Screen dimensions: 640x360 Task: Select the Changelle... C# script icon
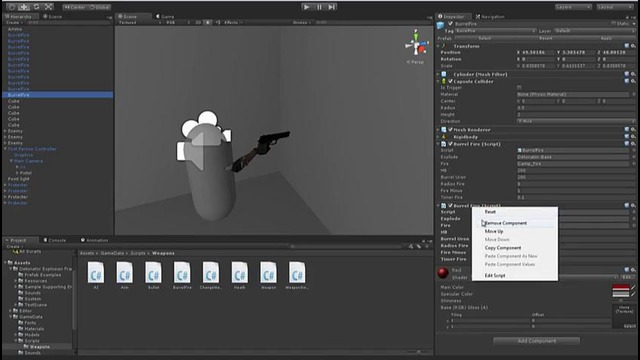coord(211,273)
